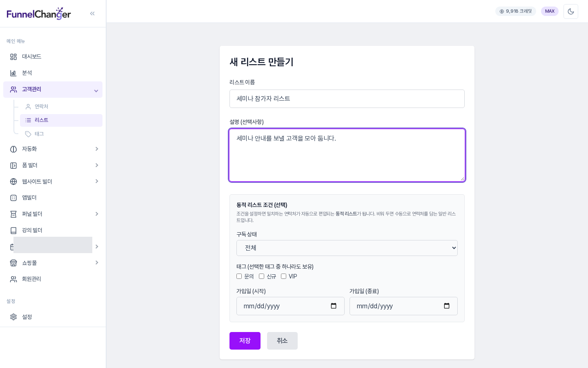Go to the 리스트 submenu item
This screenshot has height=368, width=588.
tap(61, 120)
